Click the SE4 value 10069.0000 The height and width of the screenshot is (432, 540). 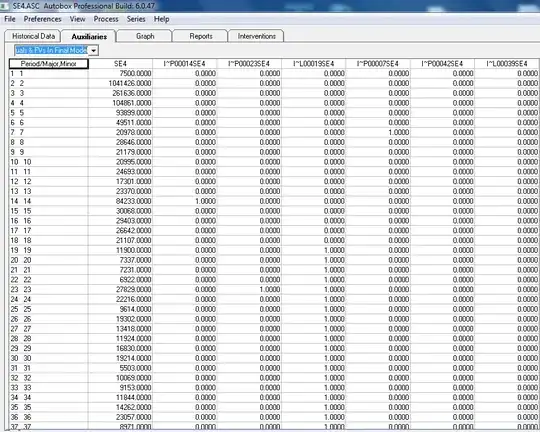[x=121, y=378]
